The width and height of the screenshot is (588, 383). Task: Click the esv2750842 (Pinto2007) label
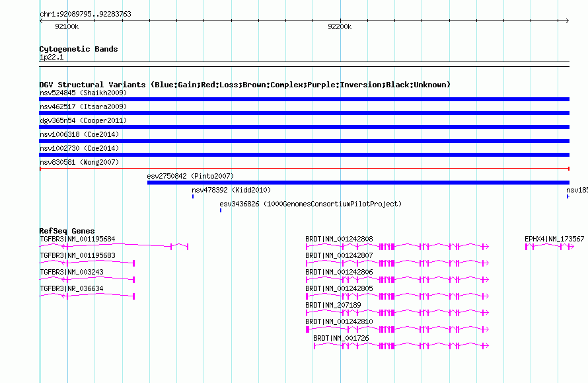point(190,176)
